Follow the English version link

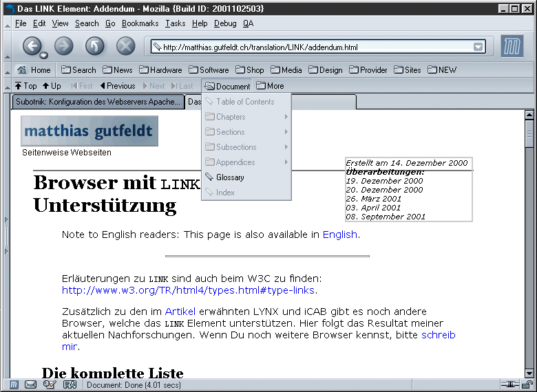click(x=340, y=235)
